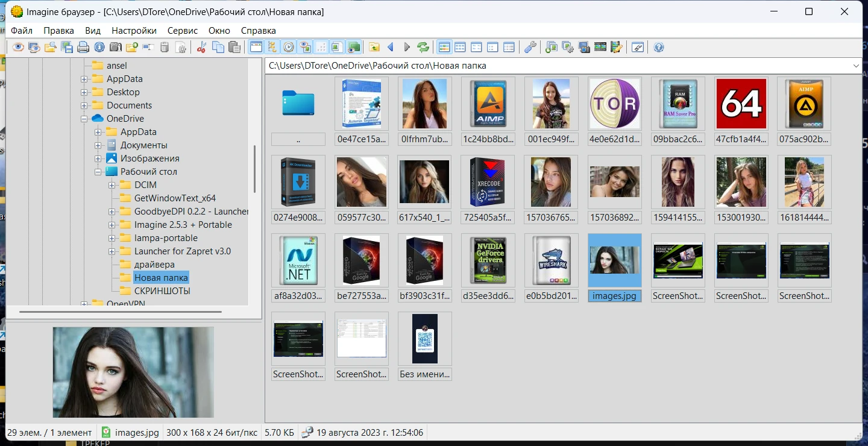Click the blue help question mark icon
The width and height of the screenshot is (868, 446).
pyautogui.click(x=659, y=47)
